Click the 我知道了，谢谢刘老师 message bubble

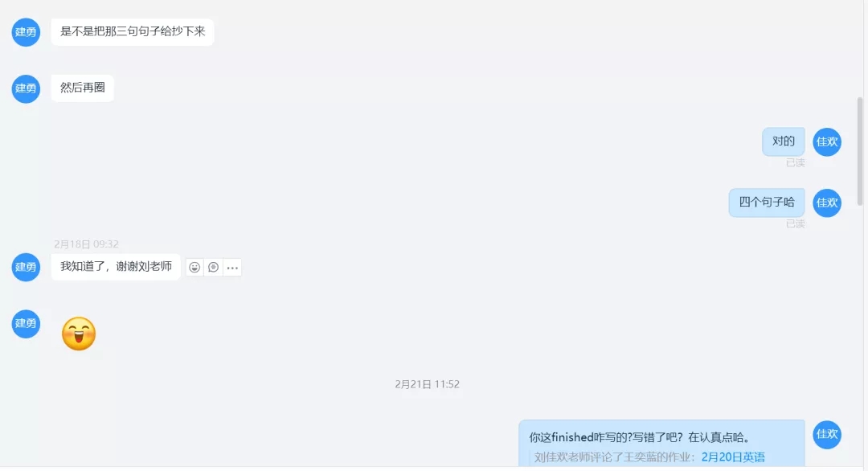coord(117,267)
